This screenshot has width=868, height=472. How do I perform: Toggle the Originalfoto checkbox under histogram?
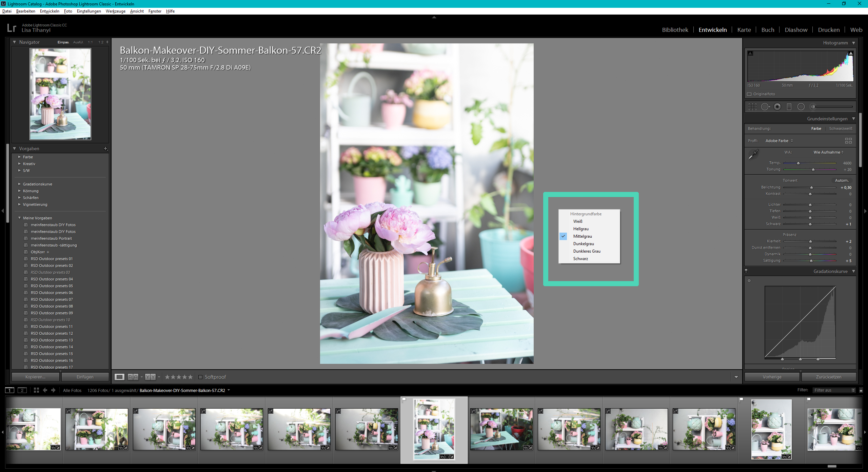point(749,94)
